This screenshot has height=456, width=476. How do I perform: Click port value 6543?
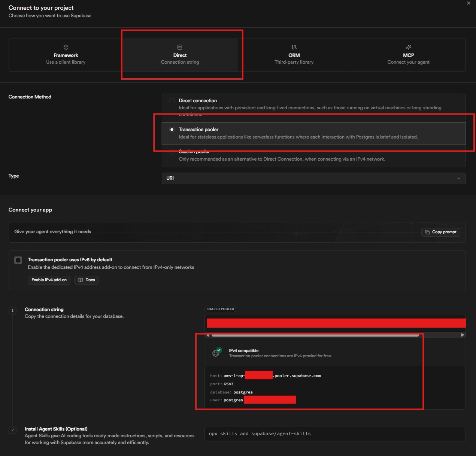click(x=228, y=384)
